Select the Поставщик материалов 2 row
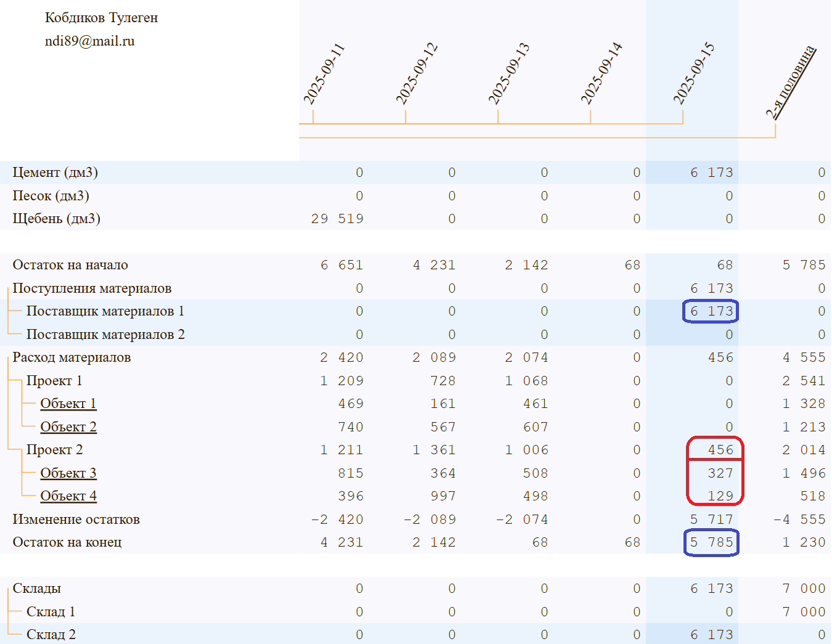The width and height of the screenshot is (832, 644). [x=105, y=335]
